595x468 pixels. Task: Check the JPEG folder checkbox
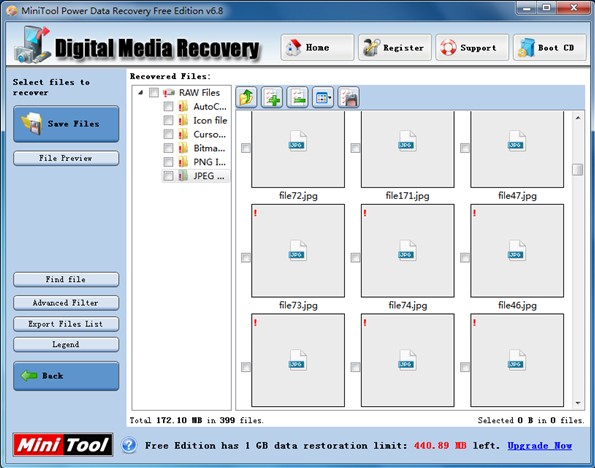tap(168, 176)
